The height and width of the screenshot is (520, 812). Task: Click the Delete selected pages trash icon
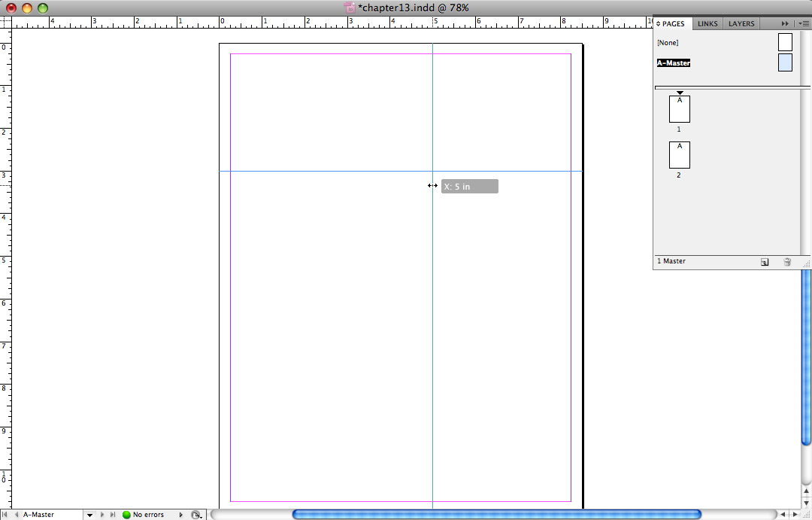(x=787, y=262)
